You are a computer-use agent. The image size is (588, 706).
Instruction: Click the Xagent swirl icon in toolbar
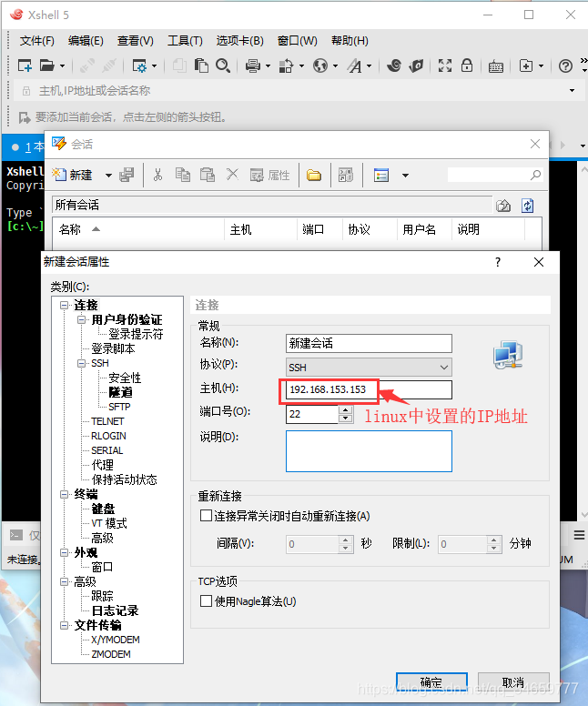[394, 66]
